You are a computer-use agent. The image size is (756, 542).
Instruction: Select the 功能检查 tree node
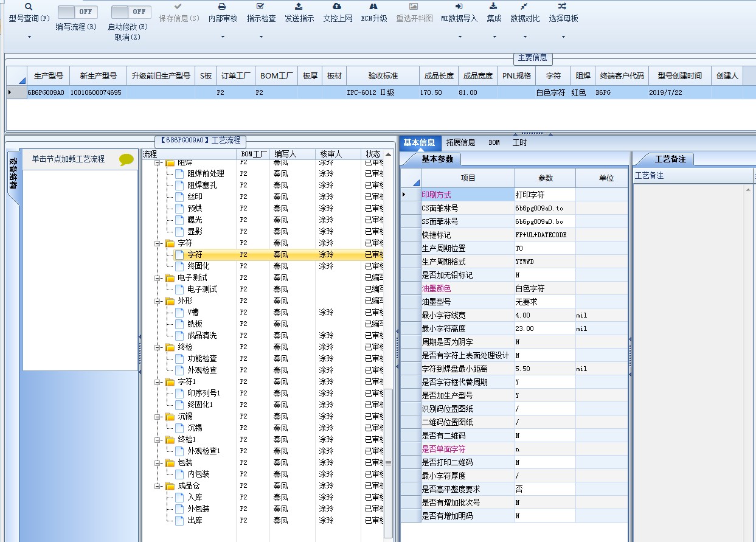point(202,358)
